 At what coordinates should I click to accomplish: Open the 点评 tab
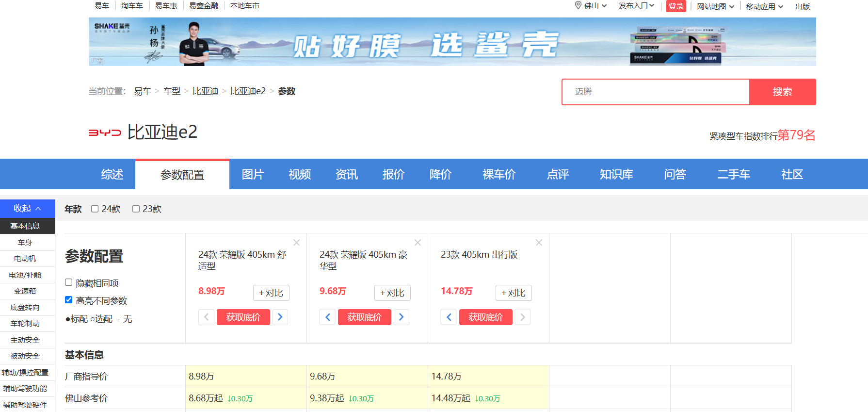click(558, 174)
